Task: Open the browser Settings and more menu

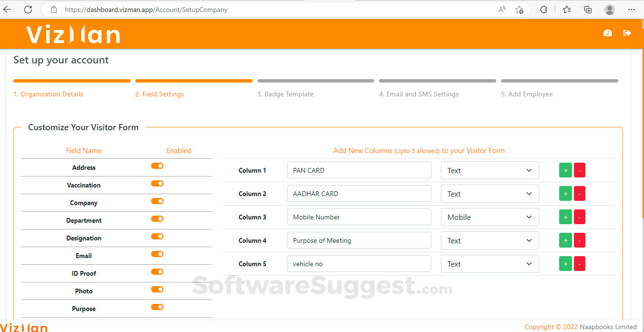Action: point(633,10)
